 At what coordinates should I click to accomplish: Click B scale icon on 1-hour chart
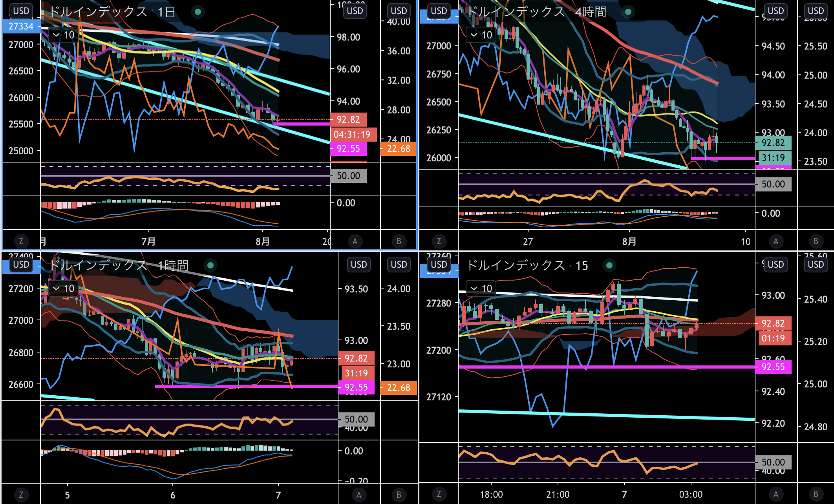click(399, 495)
